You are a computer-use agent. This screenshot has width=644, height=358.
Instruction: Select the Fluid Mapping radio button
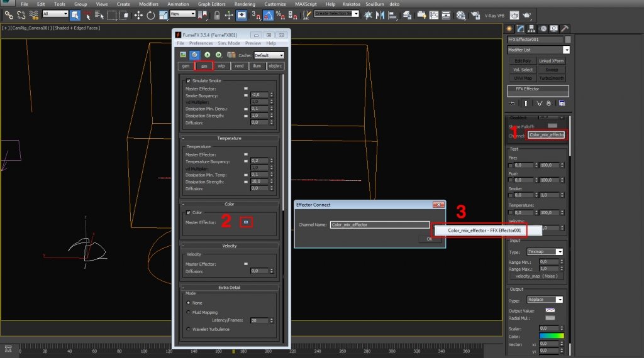click(x=188, y=312)
